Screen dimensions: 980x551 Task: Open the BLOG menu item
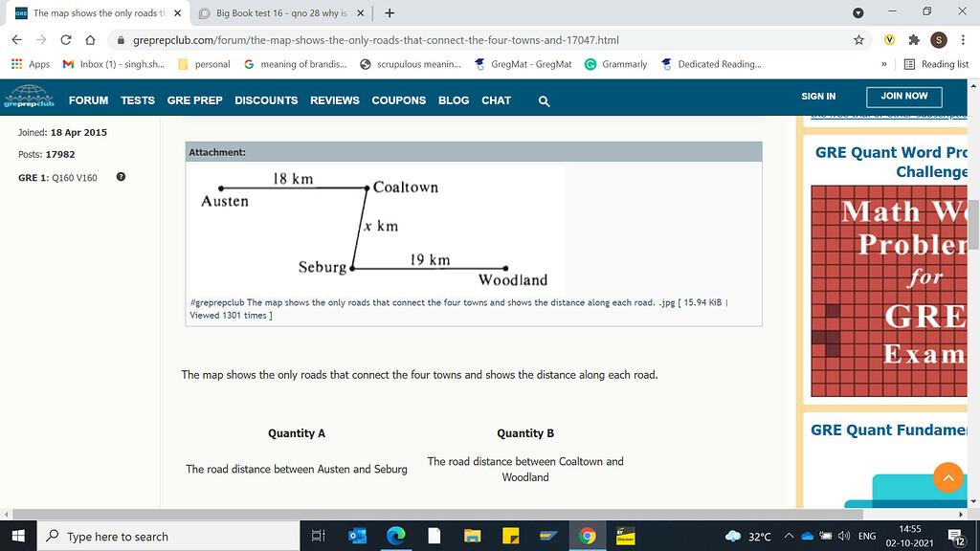pos(454,100)
